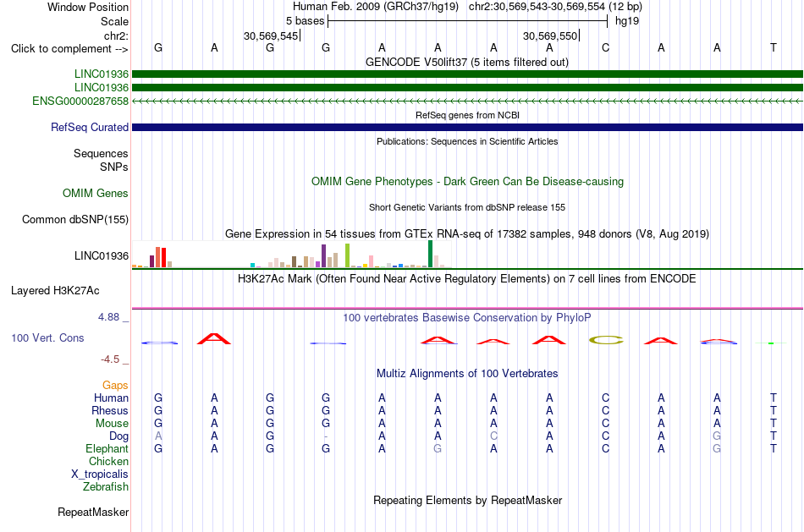
Task: Click the Zebrafish species label
Action: click(105, 487)
